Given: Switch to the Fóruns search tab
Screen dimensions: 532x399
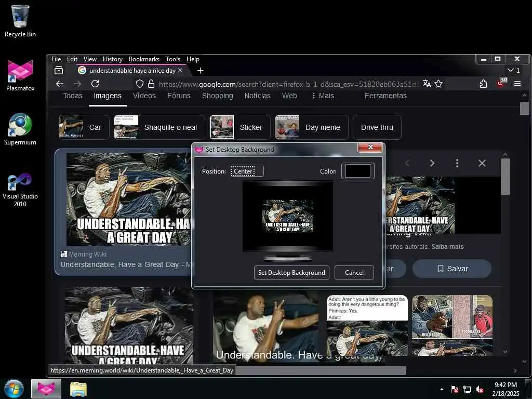Looking at the screenshot, I should tap(179, 96).
